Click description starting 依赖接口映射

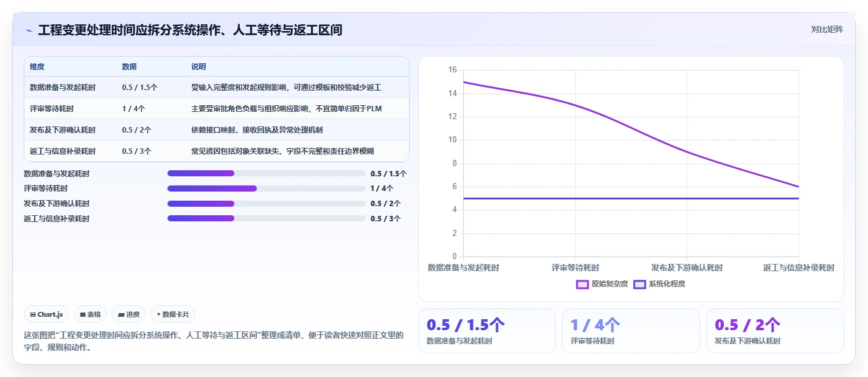[x=257, y=130]
